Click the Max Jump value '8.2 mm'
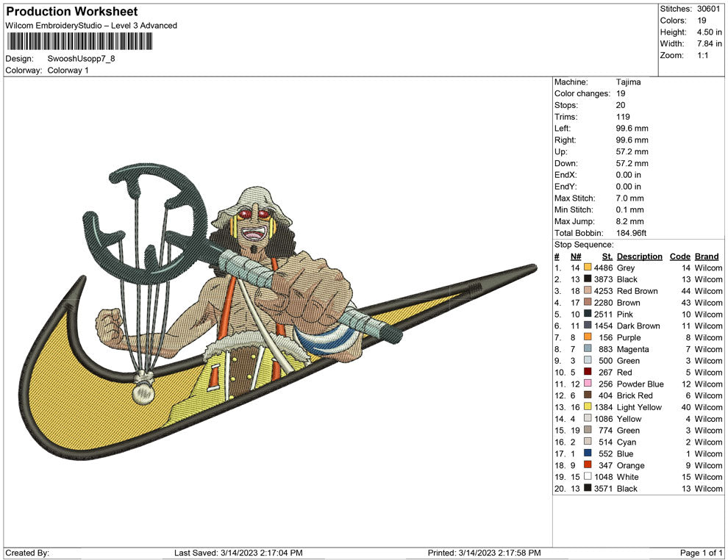 click(x=629, y=221)
